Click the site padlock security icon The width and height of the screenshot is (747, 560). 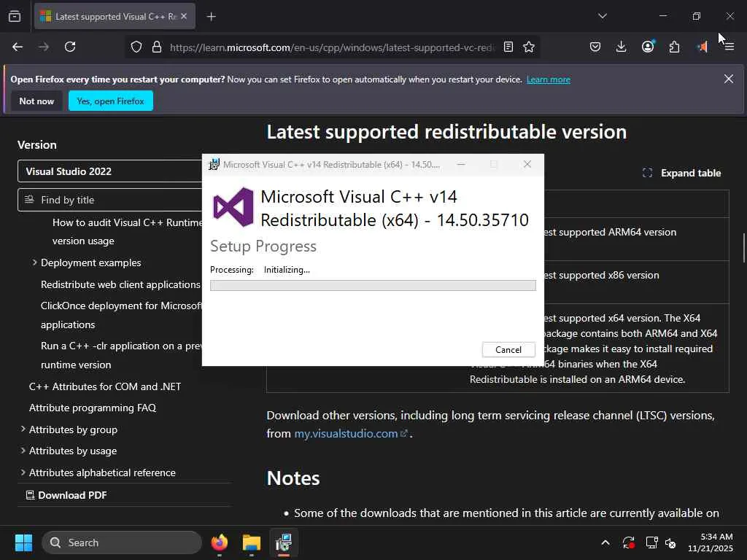(156, 47)
